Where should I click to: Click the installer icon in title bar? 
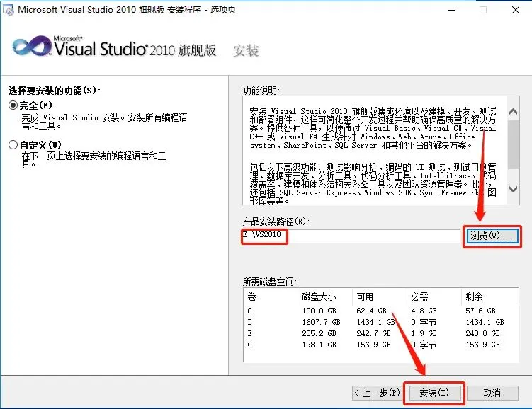pyautogui.click(x=8, y=10)
